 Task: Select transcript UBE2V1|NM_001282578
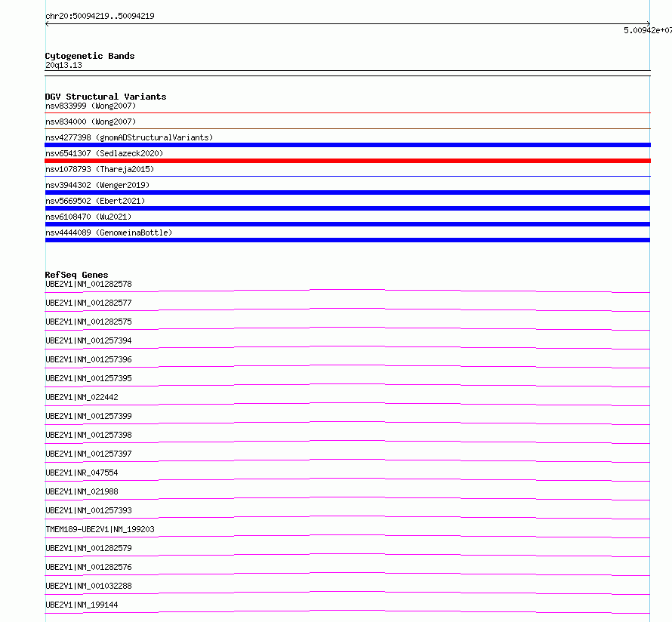(88, 284)
